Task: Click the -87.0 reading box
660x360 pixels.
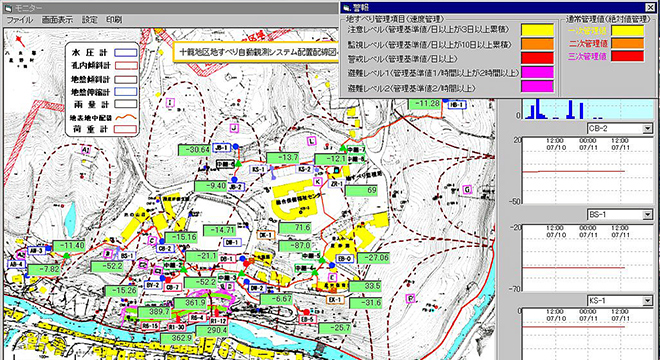Action: pyautogui.click(x=295, y=246)
